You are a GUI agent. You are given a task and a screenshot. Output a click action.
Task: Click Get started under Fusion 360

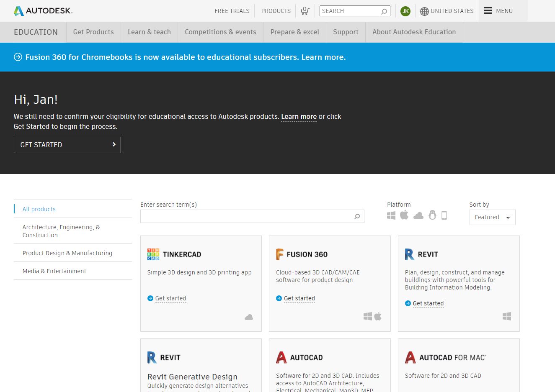click(x=299, y=298)
